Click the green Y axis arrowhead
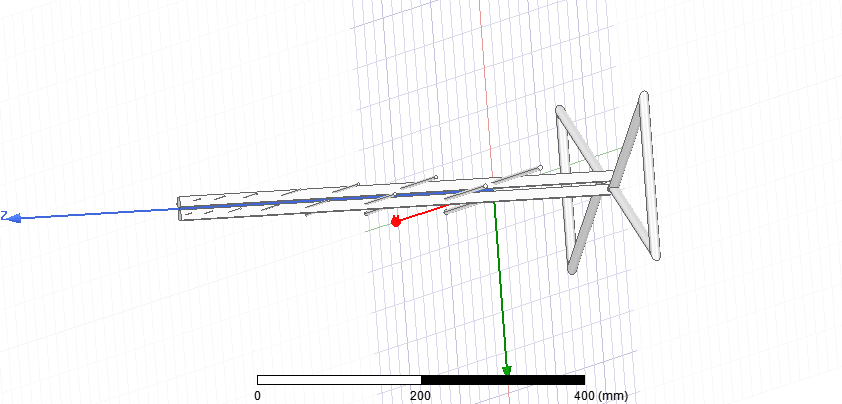Image resolution: width=842 pixels, height=404 pixels. (506, 371)
